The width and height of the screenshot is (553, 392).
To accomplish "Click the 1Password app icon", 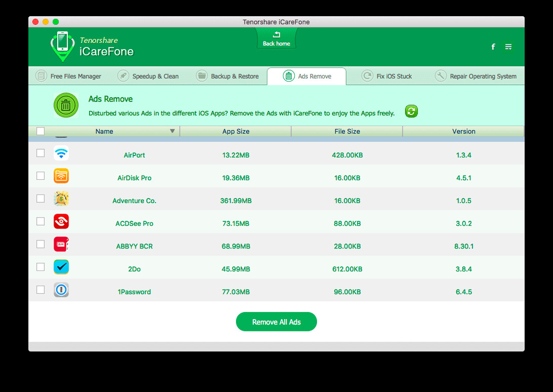I will tap(62, 290).
